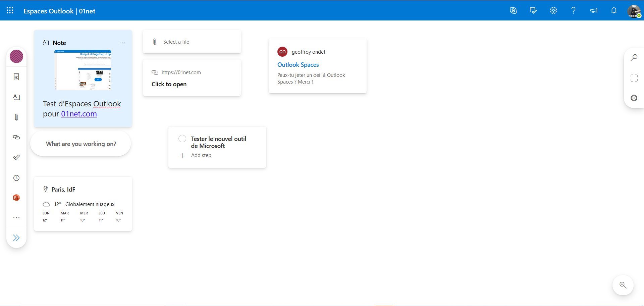This screenshot has width=644, height=306.
Task: Open the 01net.com link in note
Action: click(79, 114)
